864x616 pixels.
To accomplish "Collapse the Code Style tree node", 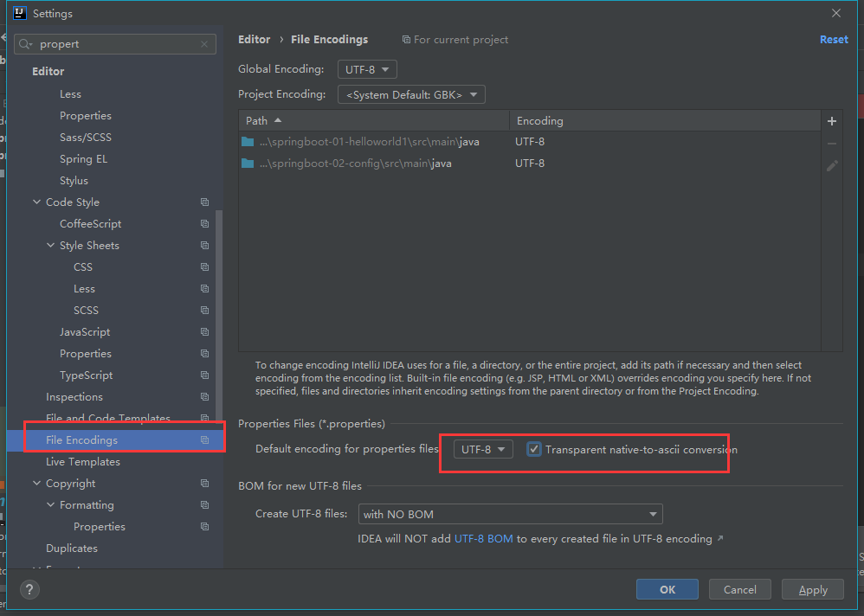I will point(37,202).
